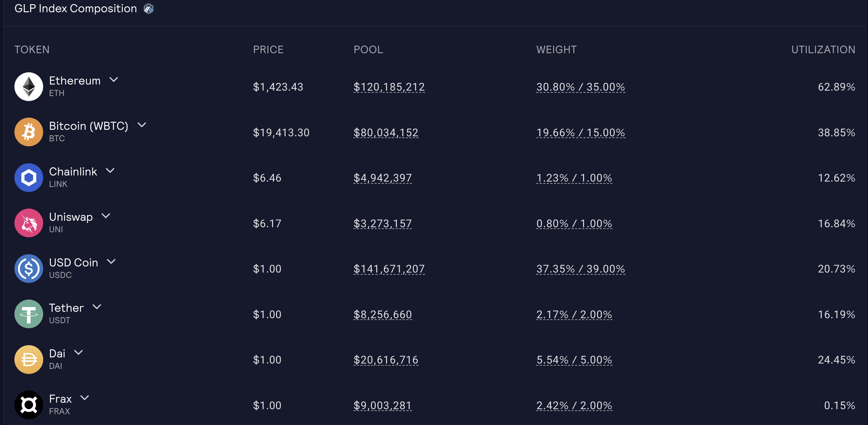Image resolution: width=868 pixels, height=425 pixels.
Task: Click the WBTC weight 19.66% / 15.00% link
Action: click(580, 132)
